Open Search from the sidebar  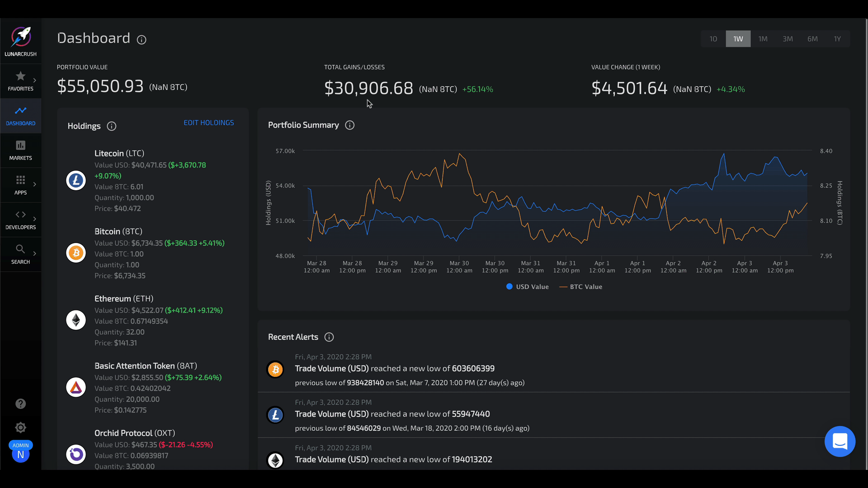tap(20, 254)
